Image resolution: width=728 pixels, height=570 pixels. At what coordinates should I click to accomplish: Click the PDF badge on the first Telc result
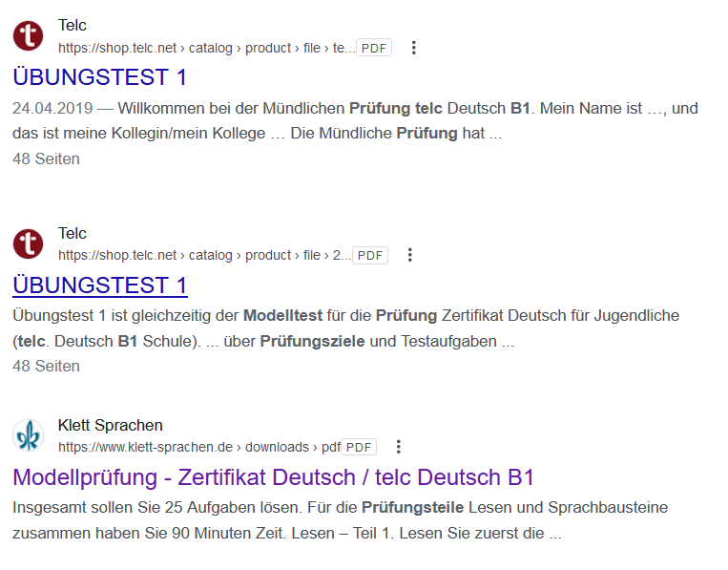[x=374, y=48]
